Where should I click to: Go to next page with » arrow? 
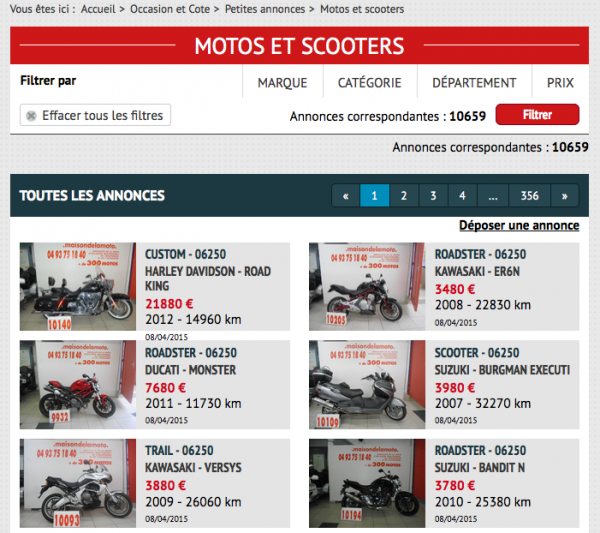click(x=564, y=196)
